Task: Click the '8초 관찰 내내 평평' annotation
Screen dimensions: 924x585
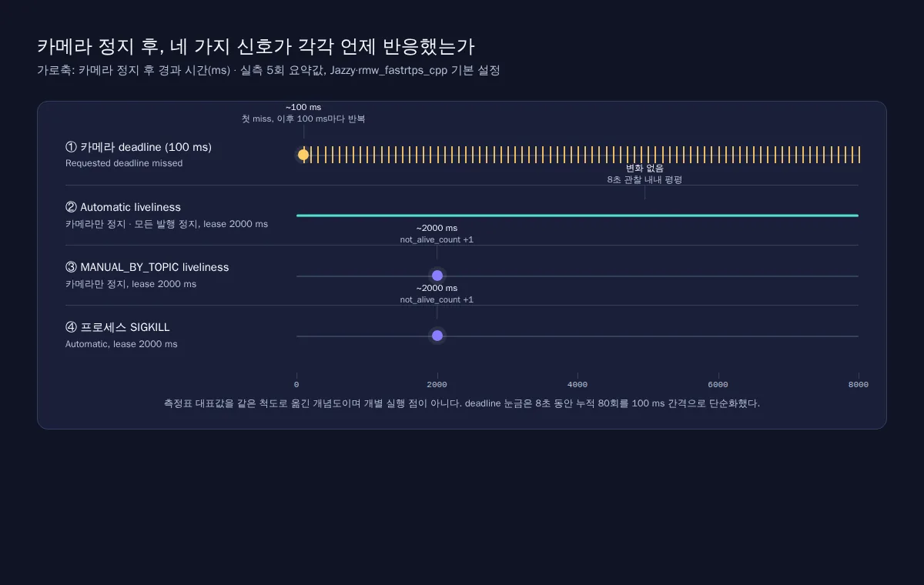Action: click(x=644, y=179)
